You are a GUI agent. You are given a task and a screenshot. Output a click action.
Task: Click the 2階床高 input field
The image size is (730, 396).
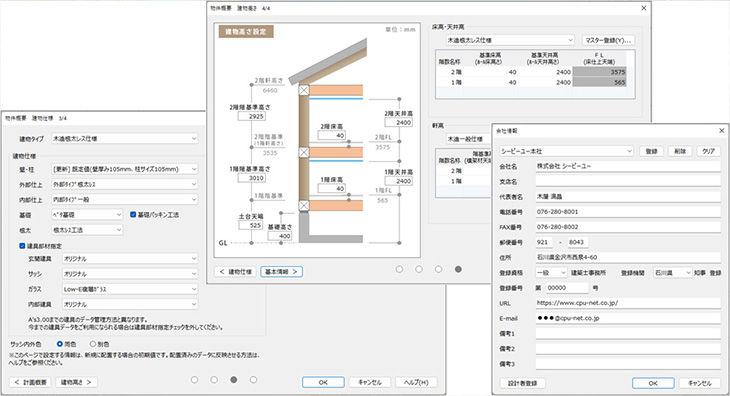pyautogui.click(x=332, y=135)
